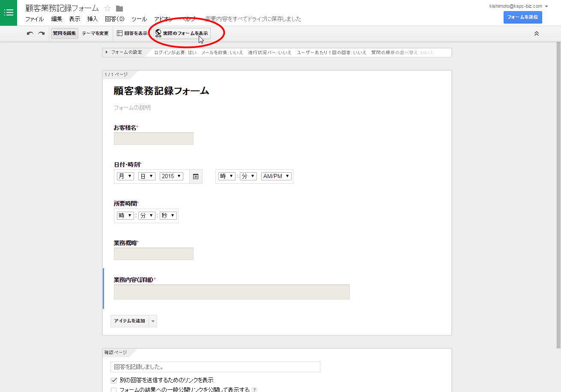This screenshot has height=392, width=561.
Task: Open the 時 dropdown under 所要時間
Action: (x=125, y=215)
